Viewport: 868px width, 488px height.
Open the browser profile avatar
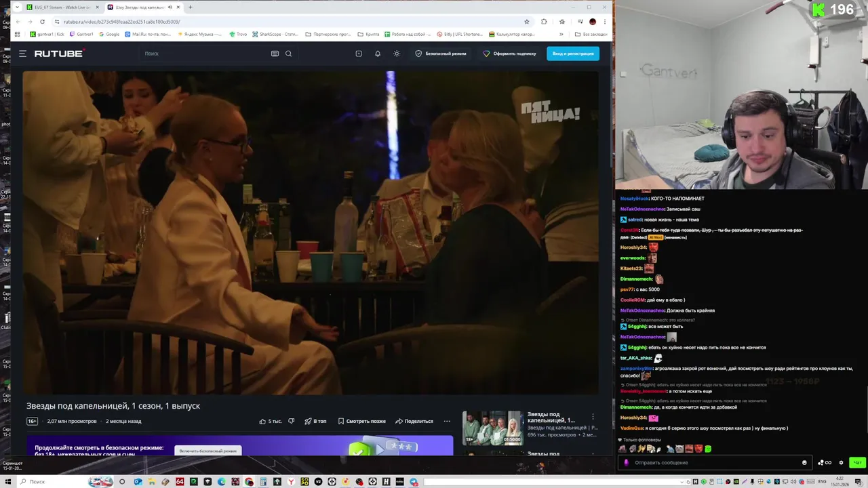click(593, 22)
